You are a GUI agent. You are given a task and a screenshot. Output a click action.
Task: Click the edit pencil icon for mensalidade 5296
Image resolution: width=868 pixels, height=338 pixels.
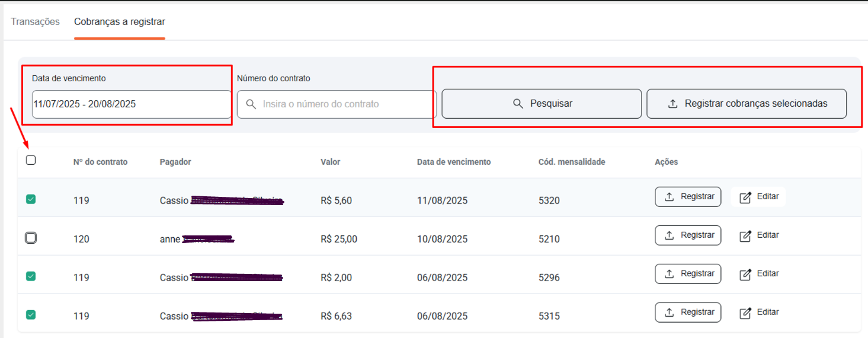click(x=745, y=274)
